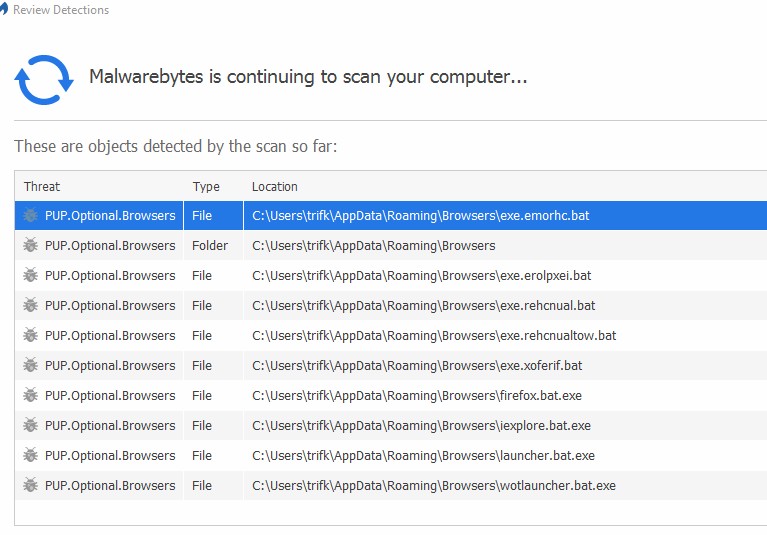Select path ending iexplore.bat.exe
Viewport: 767px width, 535px height.
[421, 426]
